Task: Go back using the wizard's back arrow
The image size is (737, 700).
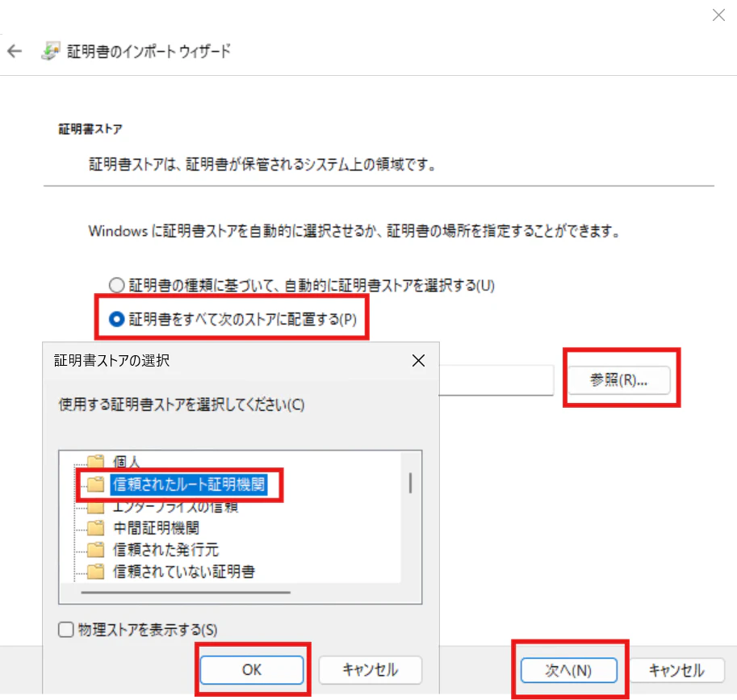Action: tap(15, 51)
